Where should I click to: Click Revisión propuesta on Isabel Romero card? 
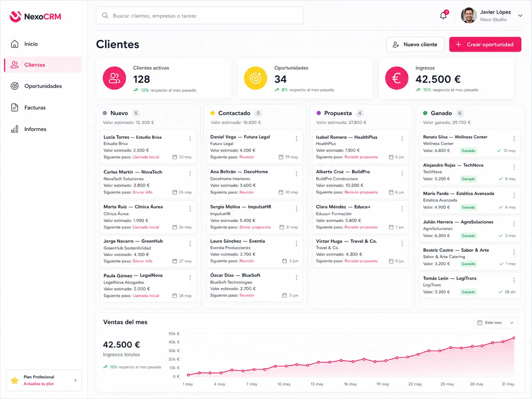361,157
